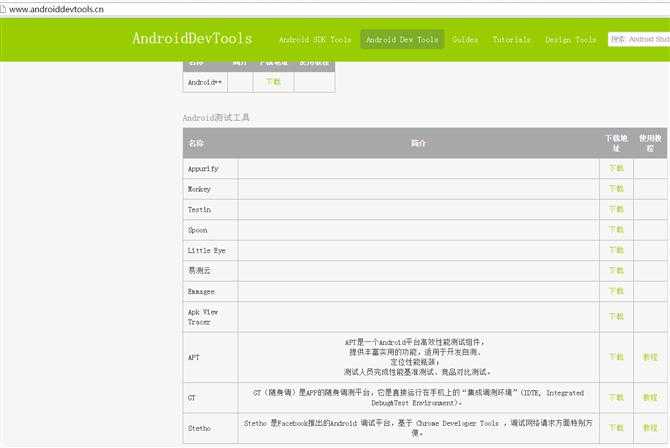Select the Monkey name cell
This screenshot has height=448, width=670.
click(x=211, y=189)
